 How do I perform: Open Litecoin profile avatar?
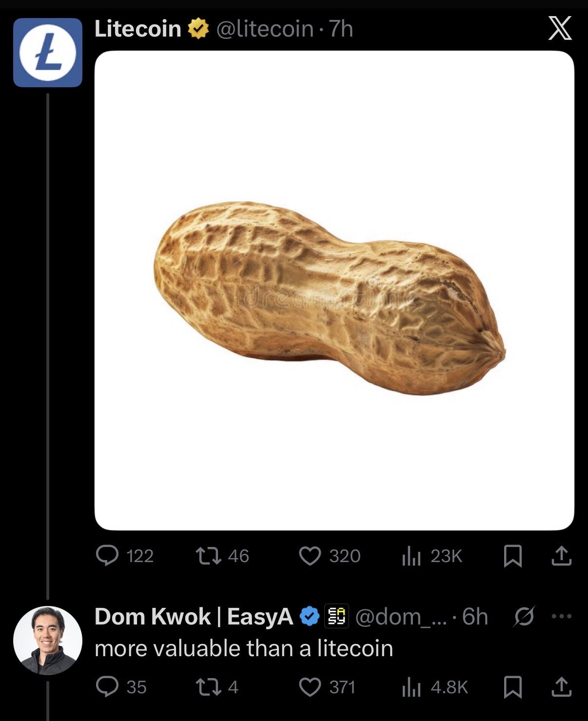[48, 53]
